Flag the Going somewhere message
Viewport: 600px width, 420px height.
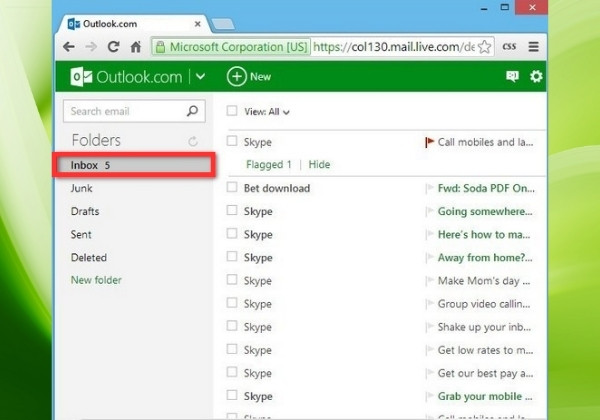click(430, 211)
